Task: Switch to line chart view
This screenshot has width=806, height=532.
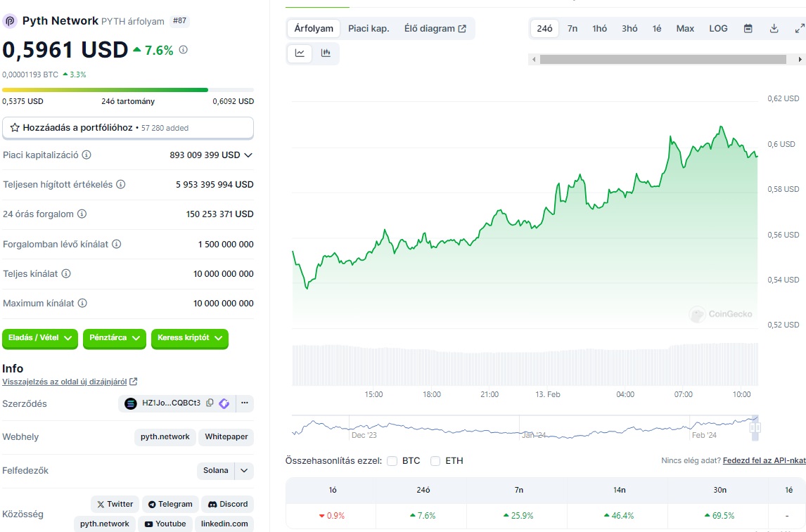Action: (300, 53)
